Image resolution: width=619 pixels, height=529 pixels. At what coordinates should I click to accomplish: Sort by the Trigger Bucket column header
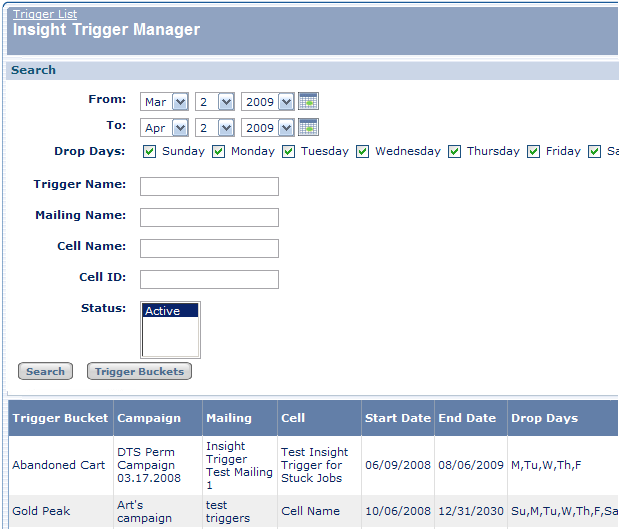(60, 418)
